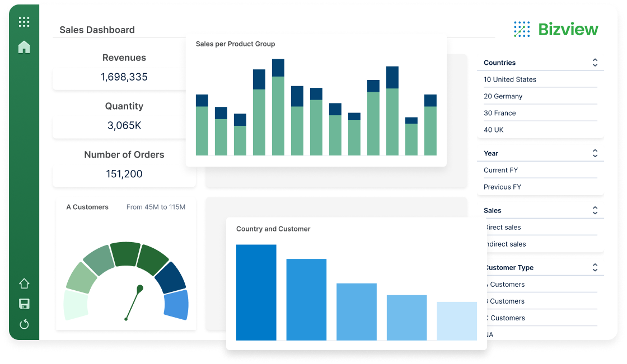
Task: Click the refresh icon at sidebar bottom
Action: 24,324
